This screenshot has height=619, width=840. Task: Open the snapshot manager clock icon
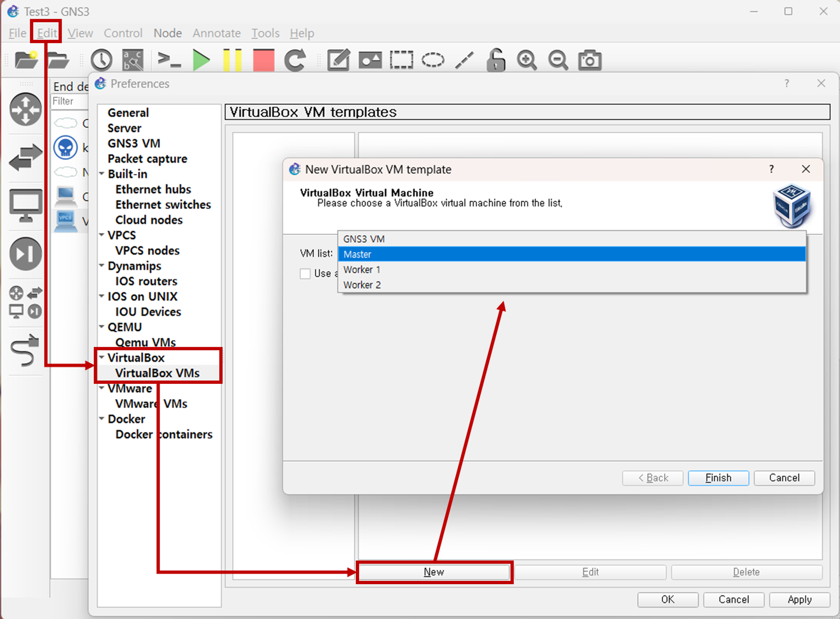(x=101, y=60)
